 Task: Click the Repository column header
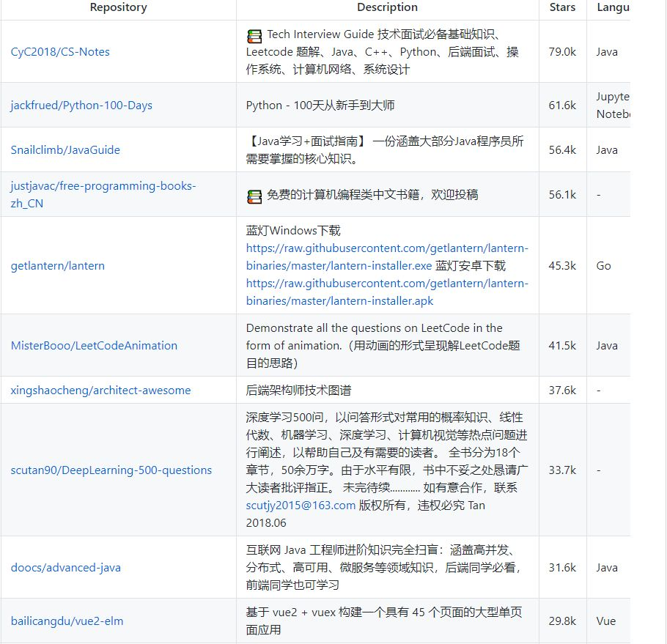(118, 7)
